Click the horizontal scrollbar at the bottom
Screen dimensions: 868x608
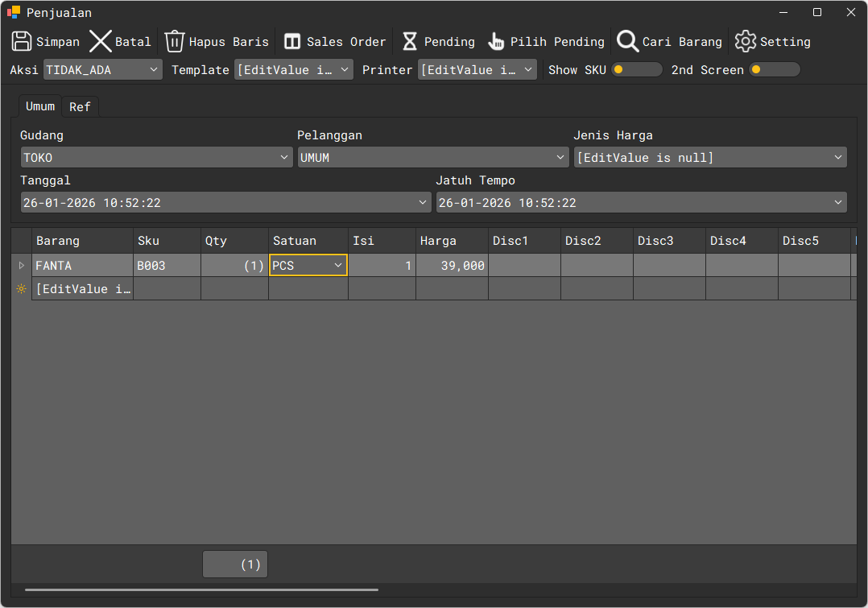pyautogui.click(x=201, y=590)
